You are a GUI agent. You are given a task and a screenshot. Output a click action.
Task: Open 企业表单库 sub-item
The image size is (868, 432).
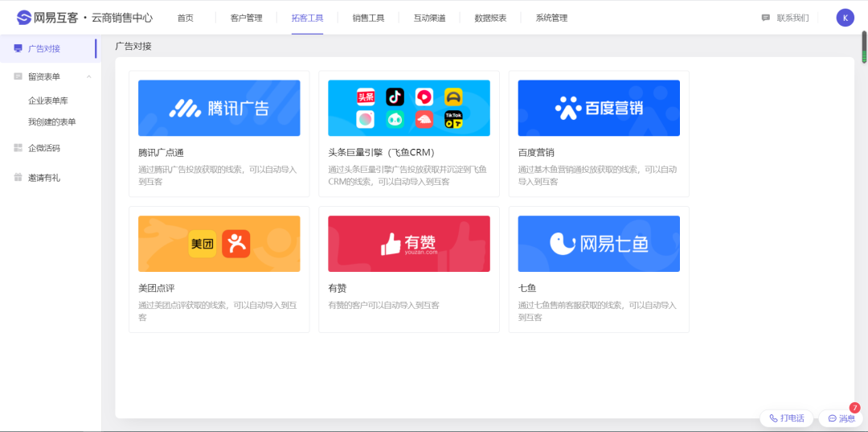click(x=48, y=101)
